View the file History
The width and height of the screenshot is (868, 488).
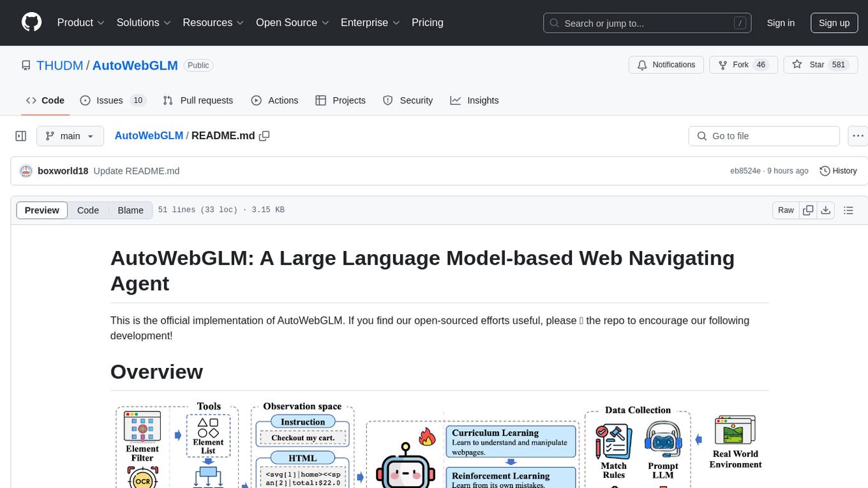pos(838,171)
